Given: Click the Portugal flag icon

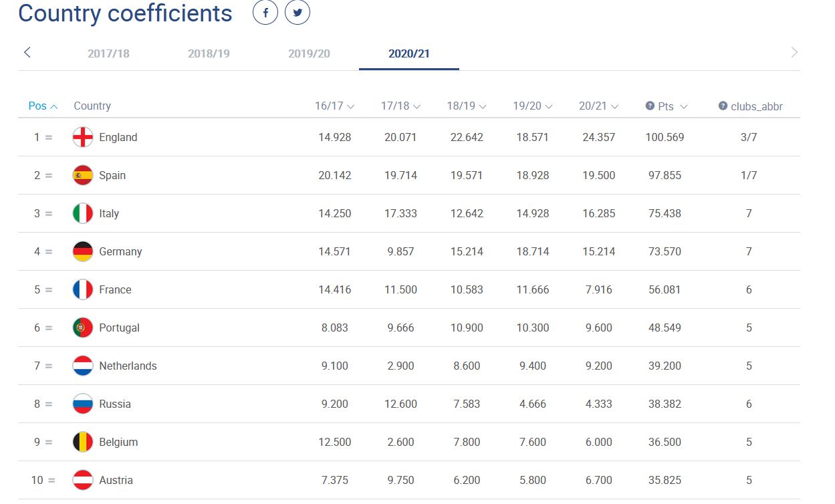Looking at the screenshot, I should (x=83, y=328).
